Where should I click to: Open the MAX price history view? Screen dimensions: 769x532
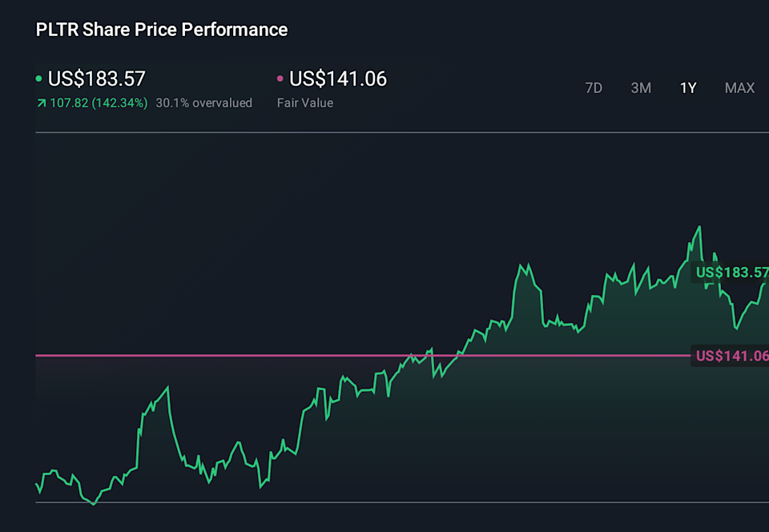tap(739, 88)
